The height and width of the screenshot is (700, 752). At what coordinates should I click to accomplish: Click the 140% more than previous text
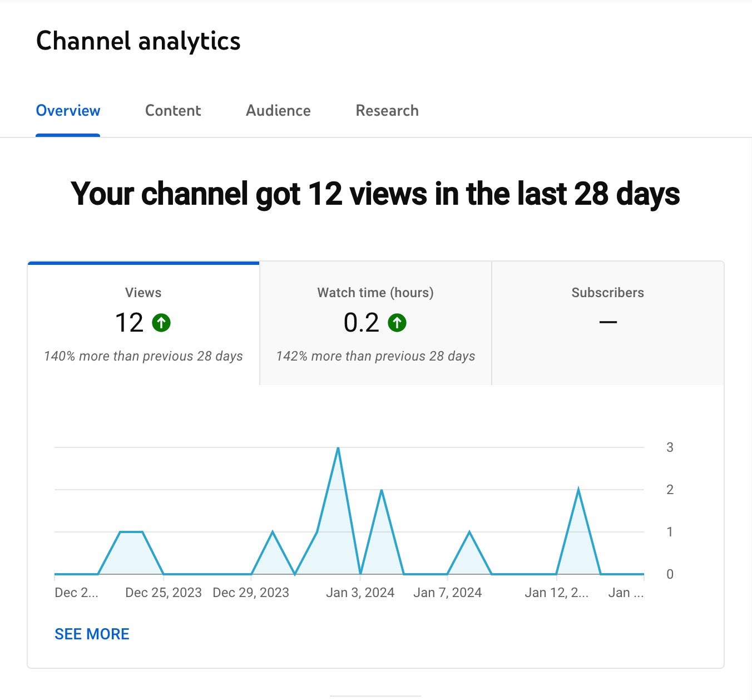pyautogui.click(x=144, y=356)
